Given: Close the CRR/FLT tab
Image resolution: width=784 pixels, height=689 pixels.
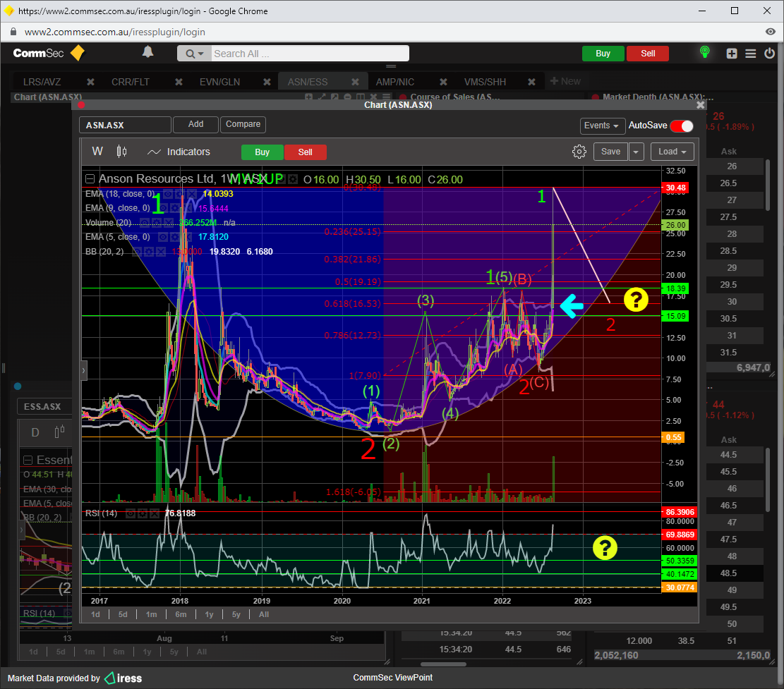Looking at the screenshot, I should click(179, 82).
